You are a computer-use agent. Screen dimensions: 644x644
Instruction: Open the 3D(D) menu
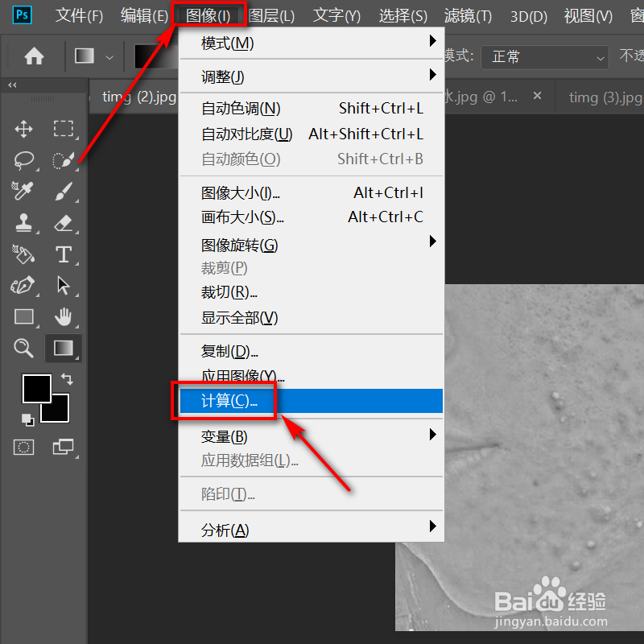click(x=529, y=16)
